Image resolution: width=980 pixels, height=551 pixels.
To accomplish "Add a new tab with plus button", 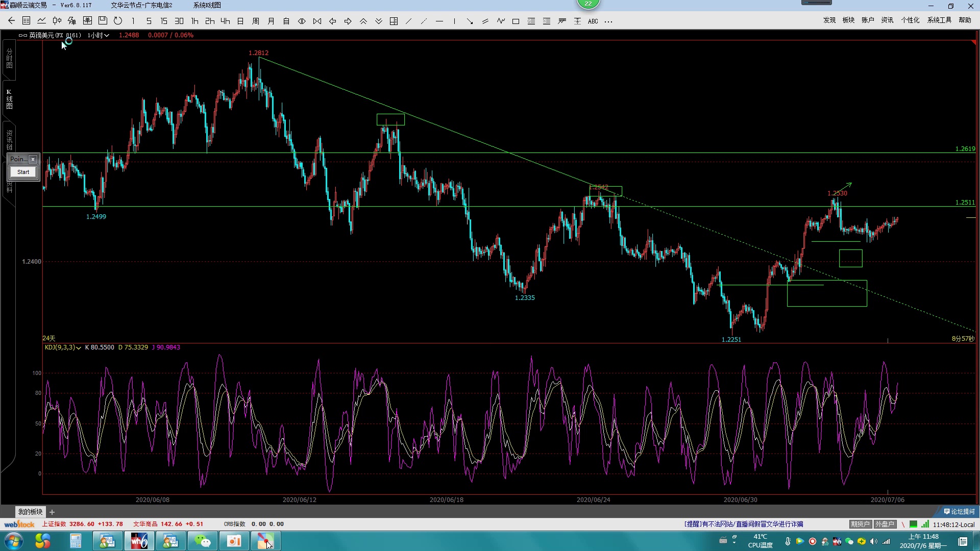I will coord(52,512).
